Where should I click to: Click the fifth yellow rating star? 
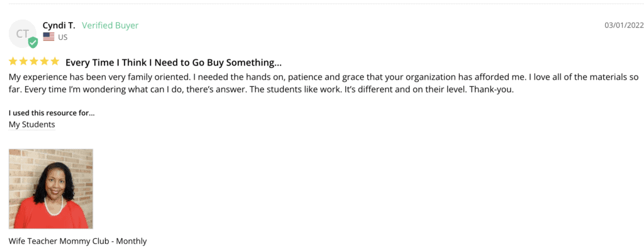tap(55, 62)
